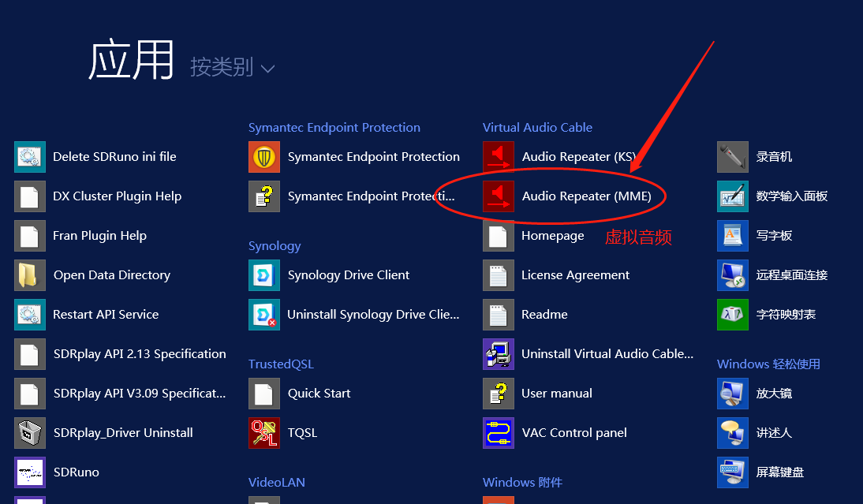Open Virtual Audio Cable Homepage icon
The image size is (863, 504).
click(x=499, y=236)
